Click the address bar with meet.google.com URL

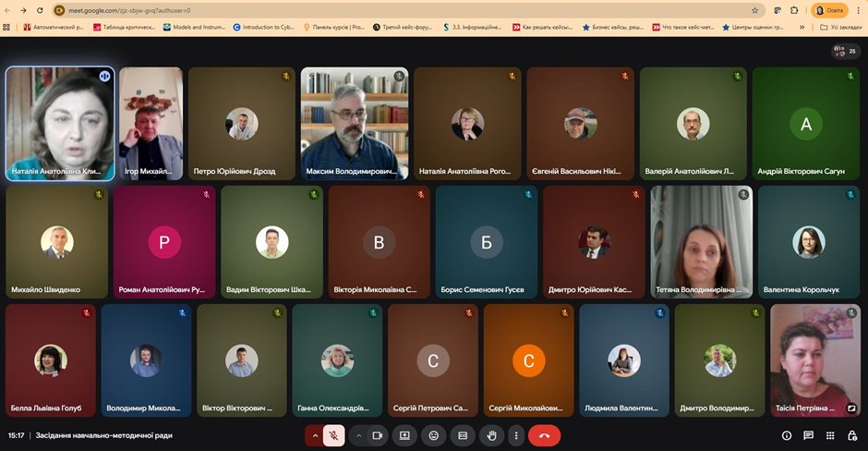[409, 10]
